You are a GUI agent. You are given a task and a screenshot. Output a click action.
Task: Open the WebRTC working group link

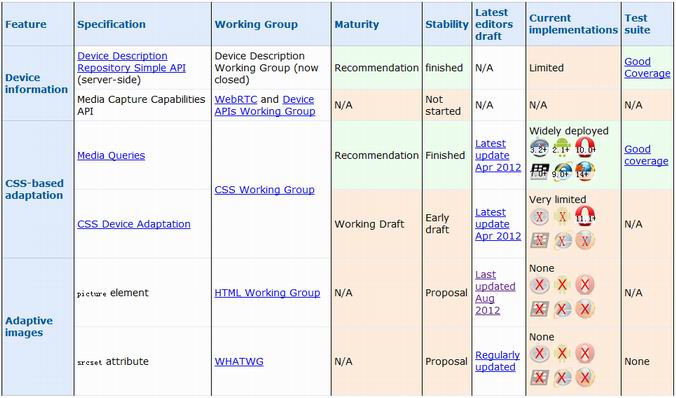click(x=236, y=99)
